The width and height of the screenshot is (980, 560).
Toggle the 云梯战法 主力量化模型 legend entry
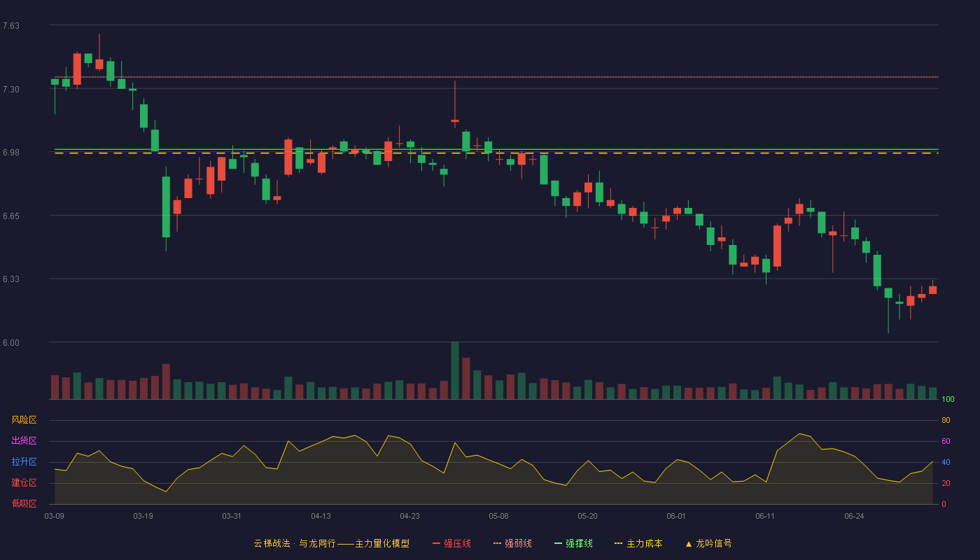(332, 543)
